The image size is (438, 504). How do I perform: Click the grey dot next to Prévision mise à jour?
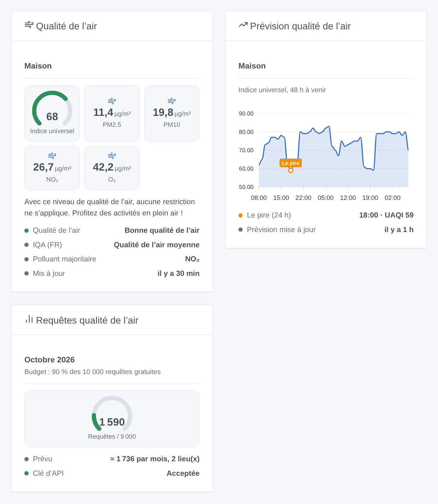[241, 230]
